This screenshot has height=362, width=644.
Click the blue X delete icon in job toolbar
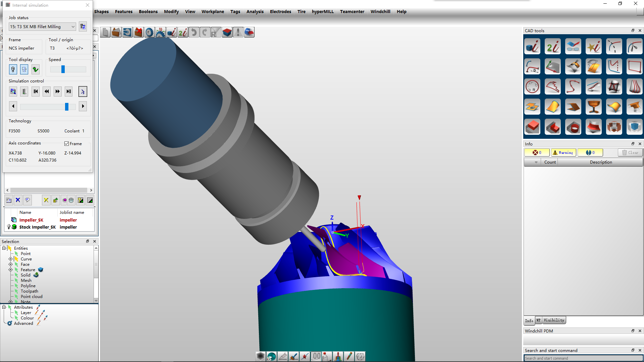pos(18,200)
